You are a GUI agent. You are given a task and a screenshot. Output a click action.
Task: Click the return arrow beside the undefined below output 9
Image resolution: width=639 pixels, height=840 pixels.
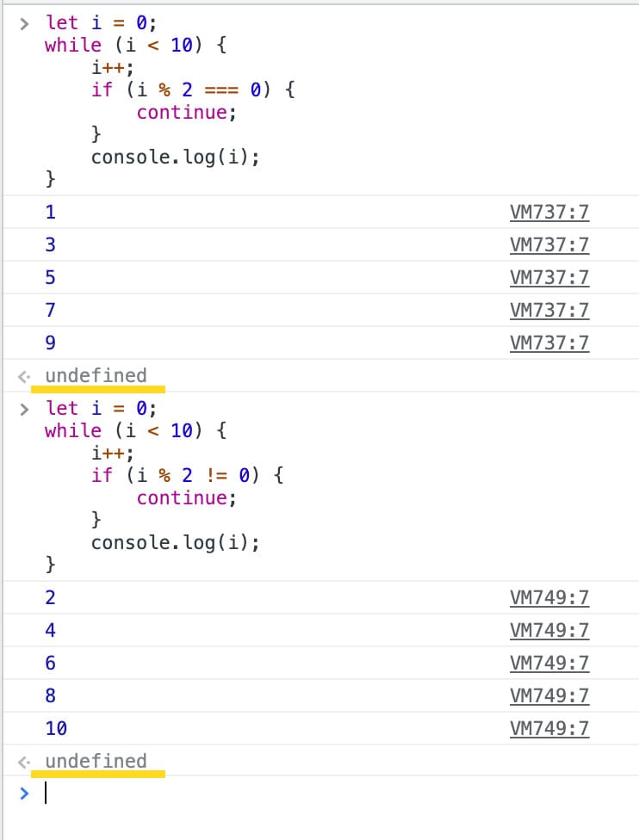(x=23, y=377)
